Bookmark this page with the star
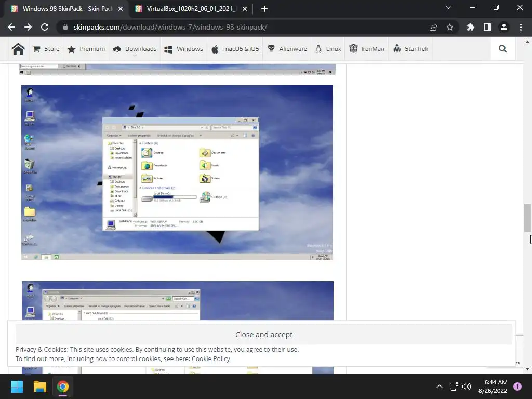 (x=450, y=27)
